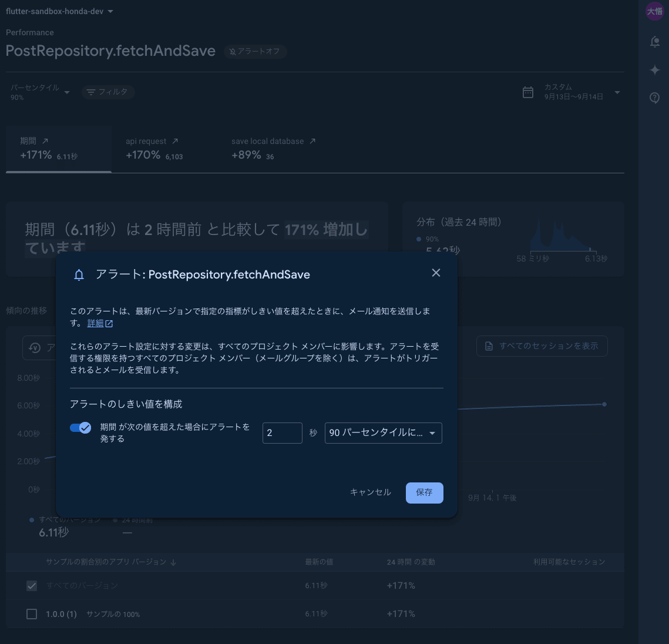
Task: Open the 大悟 profile avatar
Action: [654, 11]
